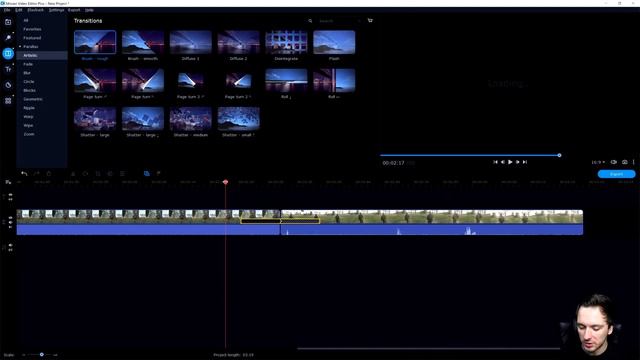This screenshot has width=640, height=360.
Task: Toggle visibility of the main video track
Action: tap(10, 218)
